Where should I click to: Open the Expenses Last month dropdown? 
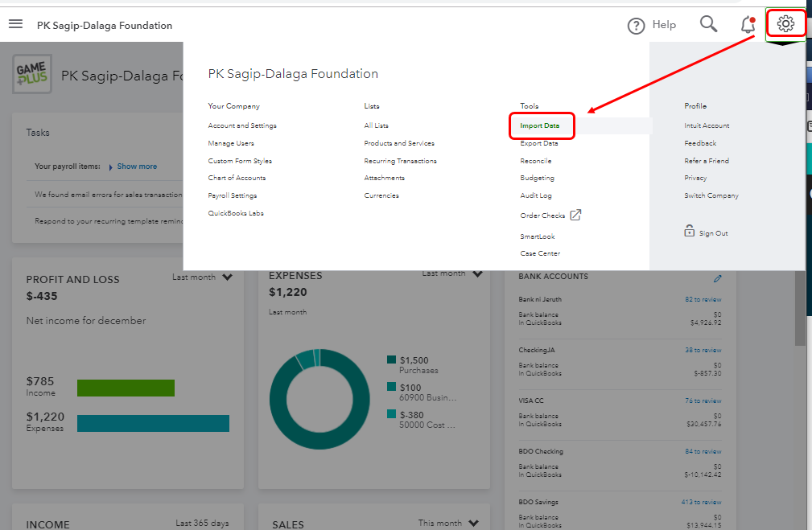(477, 274)
